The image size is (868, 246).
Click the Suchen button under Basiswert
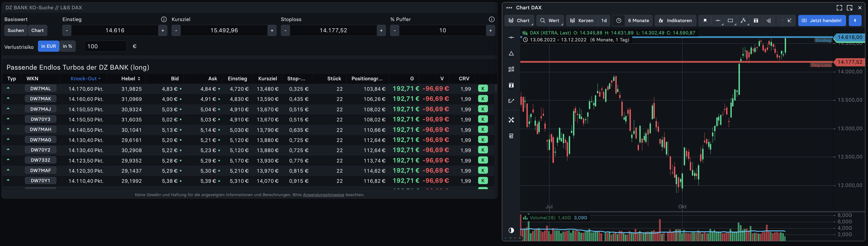(x=16, y=30)
